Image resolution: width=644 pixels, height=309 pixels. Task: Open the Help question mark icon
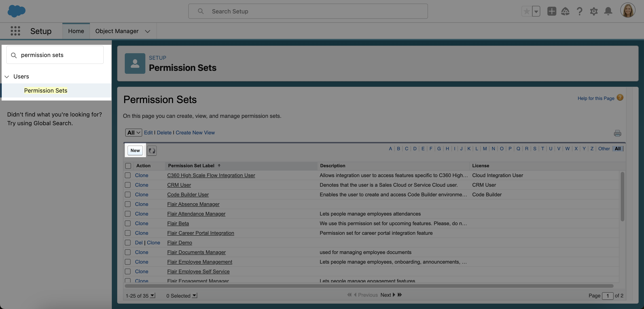click(579, 11)
